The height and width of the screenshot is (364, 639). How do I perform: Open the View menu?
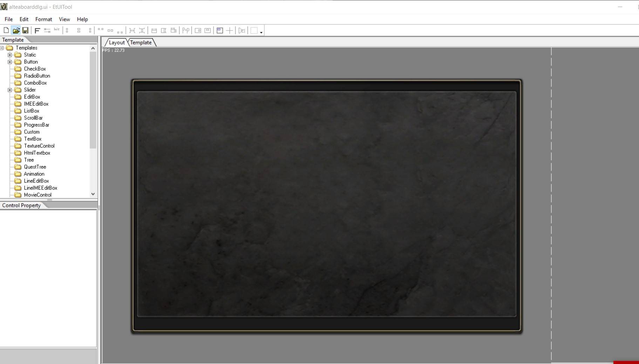[x=64, y=19]
